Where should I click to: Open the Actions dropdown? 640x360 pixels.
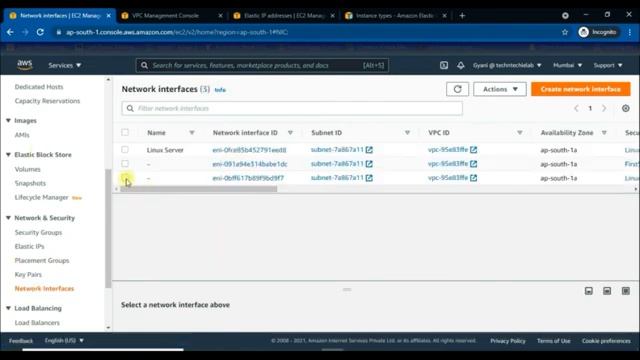coord(500,89)
